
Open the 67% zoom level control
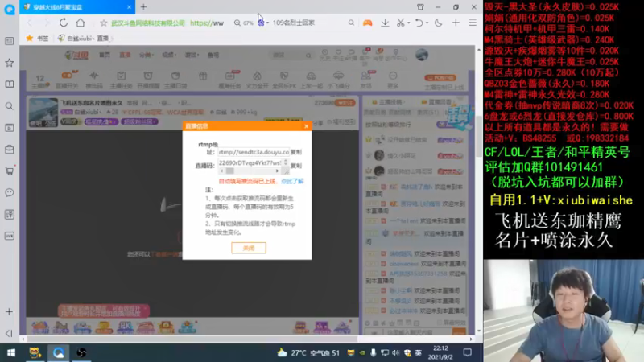click(x=244, y=23)
